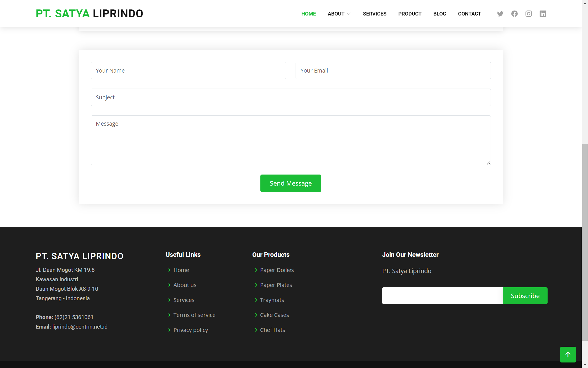This screenshot has height=368, width=588.
Task: Click the About dropdown chevron arrow
Action: click(x=349, y=14)
